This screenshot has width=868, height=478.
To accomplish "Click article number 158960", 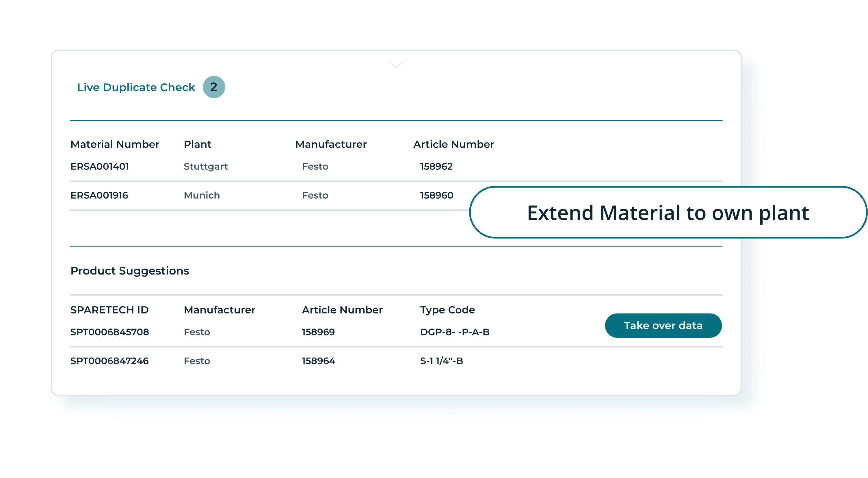I will tap(436, 195).
